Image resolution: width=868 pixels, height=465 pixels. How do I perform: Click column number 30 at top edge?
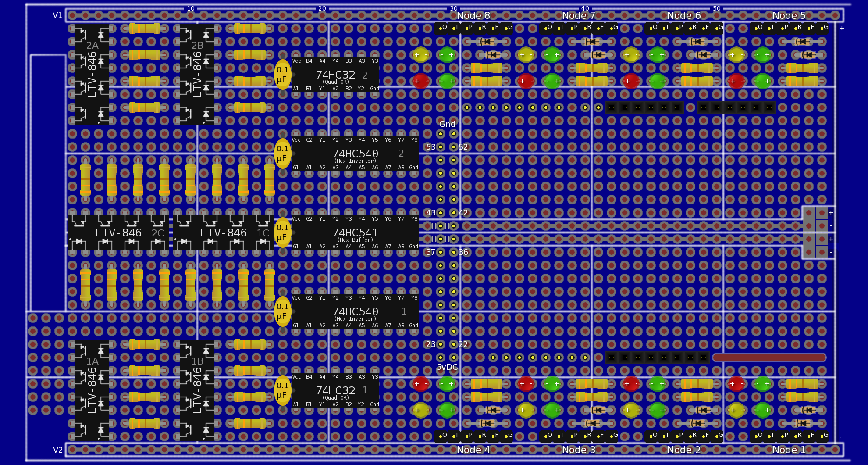tap(454, 8)
